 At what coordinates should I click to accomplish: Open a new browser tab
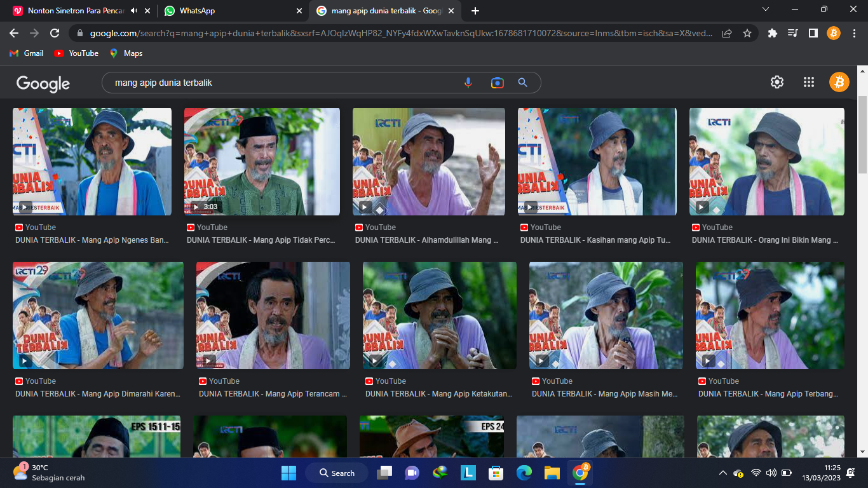475,11
